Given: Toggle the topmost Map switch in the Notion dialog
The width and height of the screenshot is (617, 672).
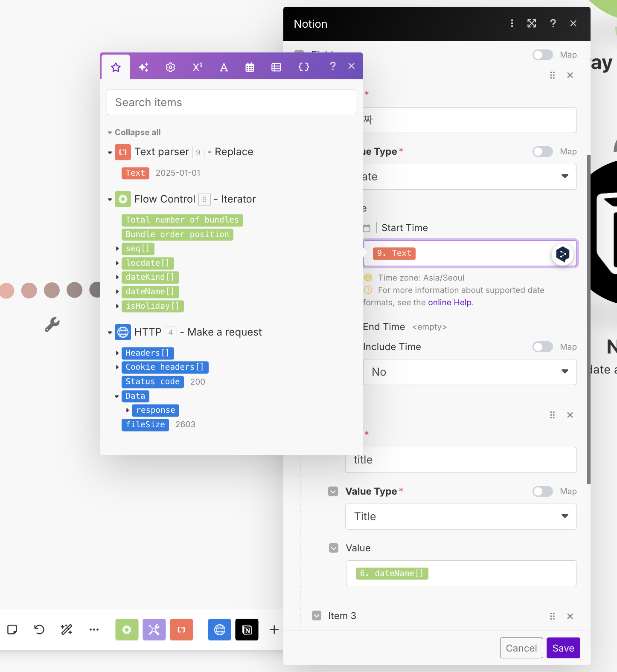Looking at the screenshot, I should [543, 55].
